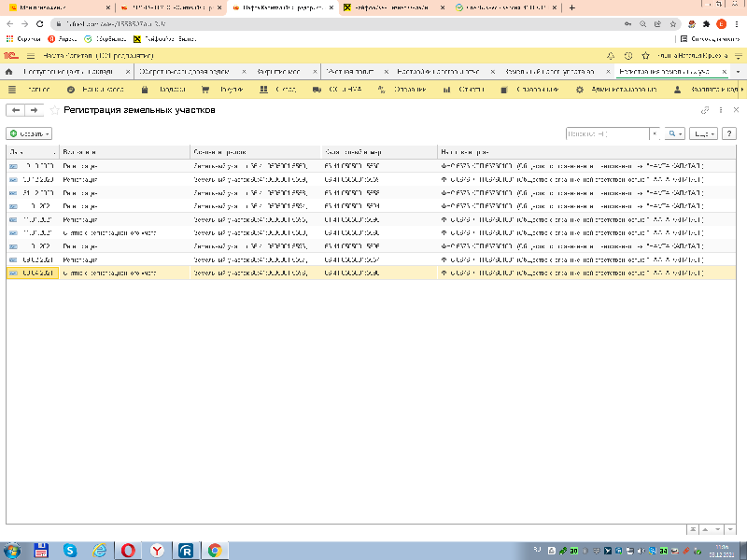Viewport: 747px width, 560px height.
Task: Open the Продажи section
Action: [163, 89]
